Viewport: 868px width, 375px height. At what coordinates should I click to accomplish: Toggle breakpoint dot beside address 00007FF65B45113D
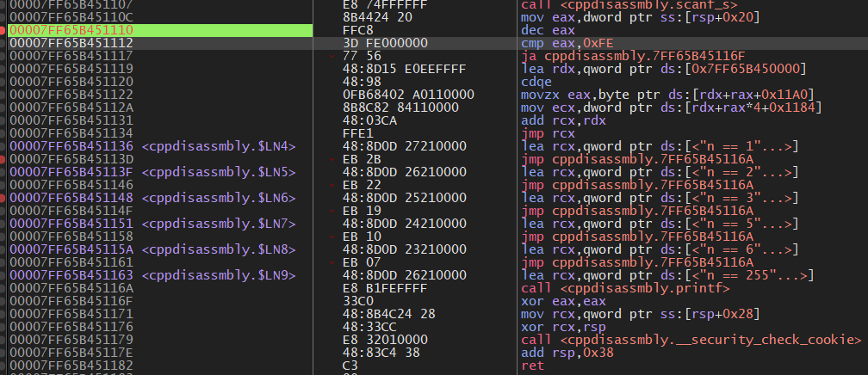pos(3,159)
